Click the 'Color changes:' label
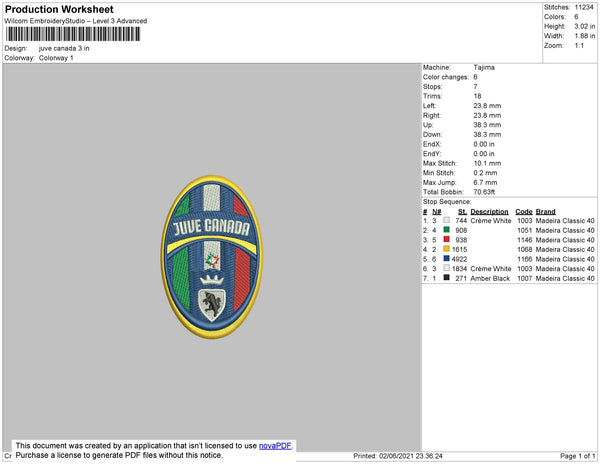This screenshot has width=600, height=464. (446, 77)
